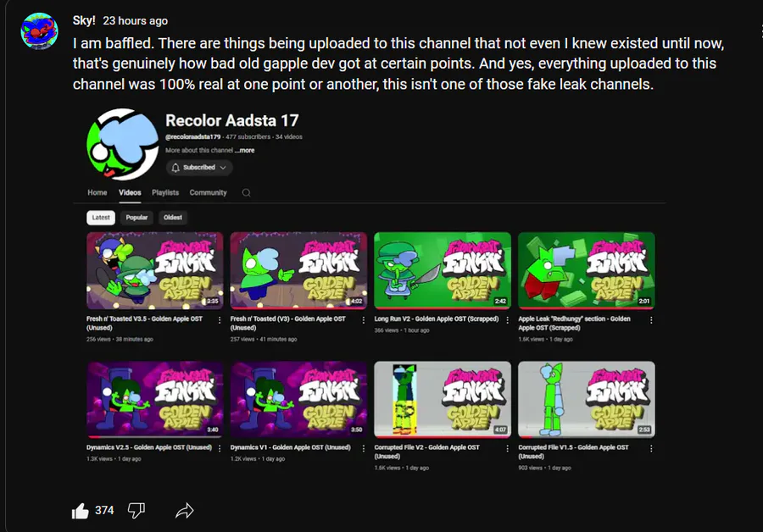Screen dimensions: 763x532
Task: Open options menu for Dynamics V2.5 video
Action: point(220,448)
